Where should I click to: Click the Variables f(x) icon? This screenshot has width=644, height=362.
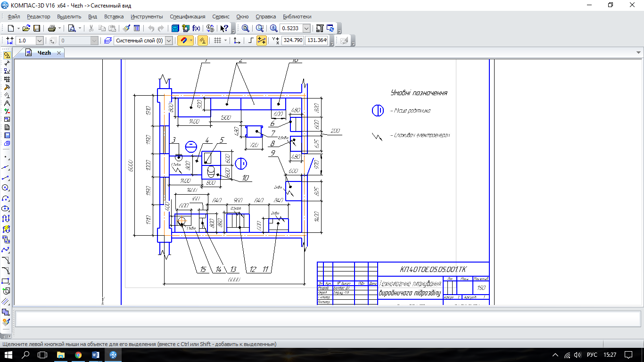coord(197,28)
